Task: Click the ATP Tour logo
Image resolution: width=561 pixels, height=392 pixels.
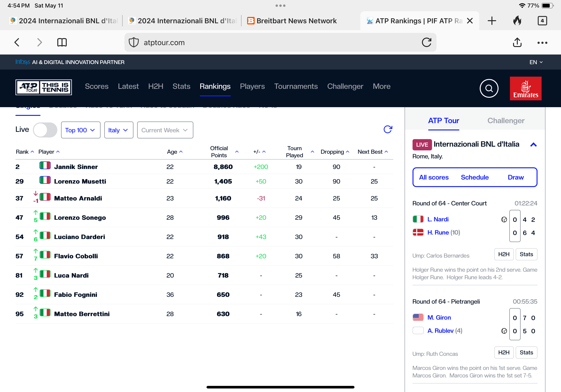Action: click(43, 87)
